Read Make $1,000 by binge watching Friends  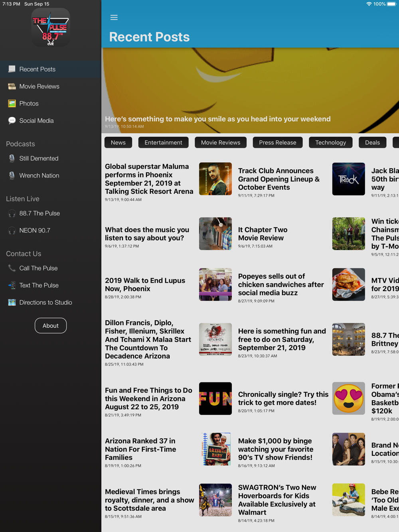(x=276, y=449)
